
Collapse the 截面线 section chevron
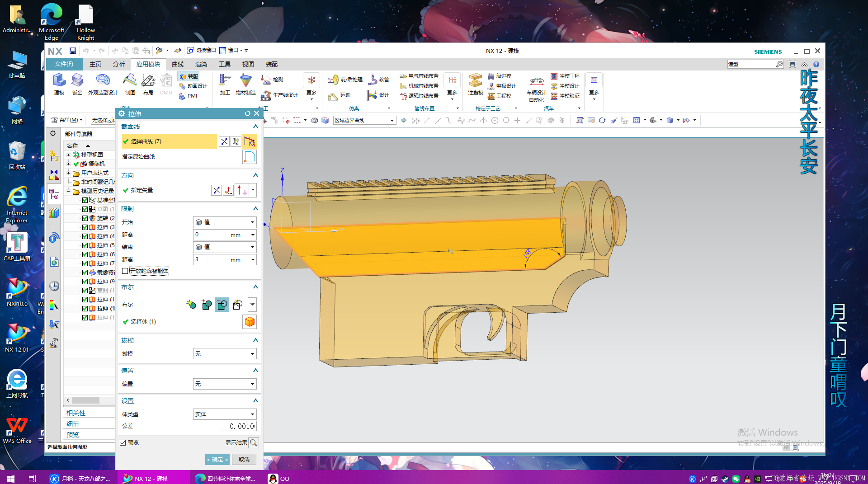coord(255,127)
